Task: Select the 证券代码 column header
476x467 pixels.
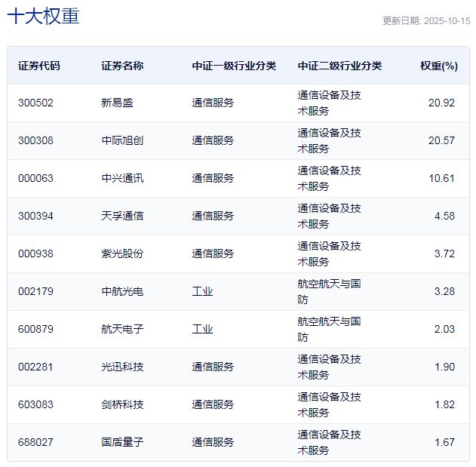Action: 39,66
